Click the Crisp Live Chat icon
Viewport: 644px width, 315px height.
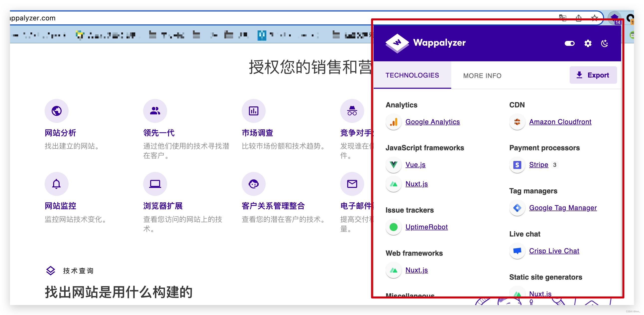516,251
